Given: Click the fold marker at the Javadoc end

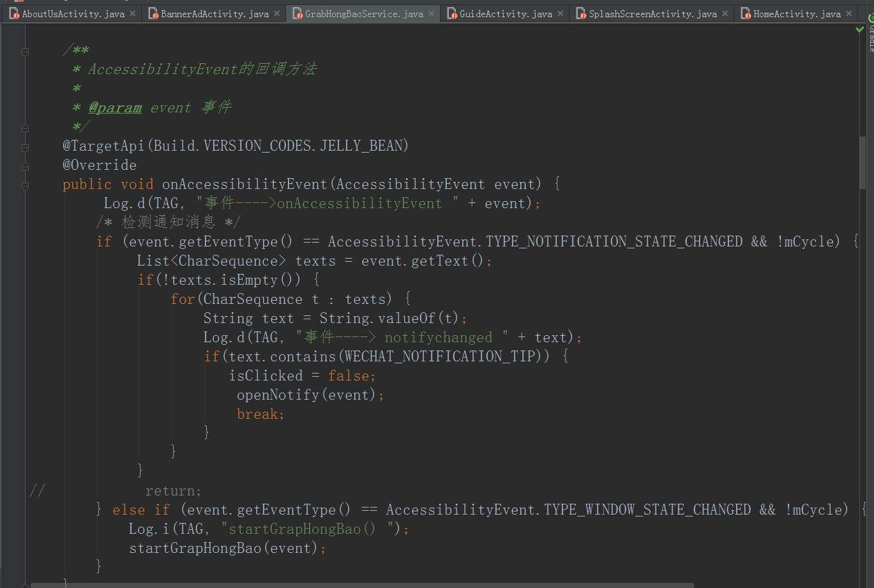Looking at the screenshot, I should [25, 128].
